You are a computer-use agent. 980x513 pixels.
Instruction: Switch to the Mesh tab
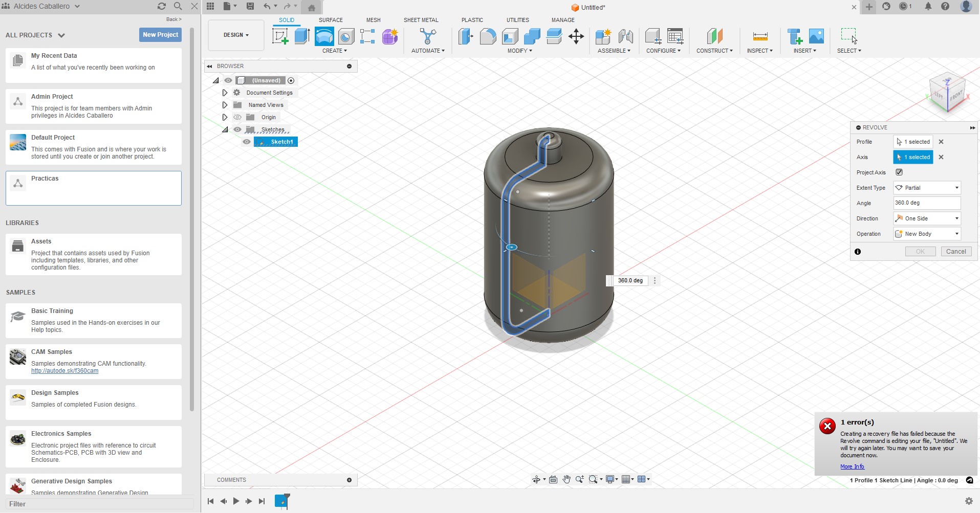coord(373,20)
